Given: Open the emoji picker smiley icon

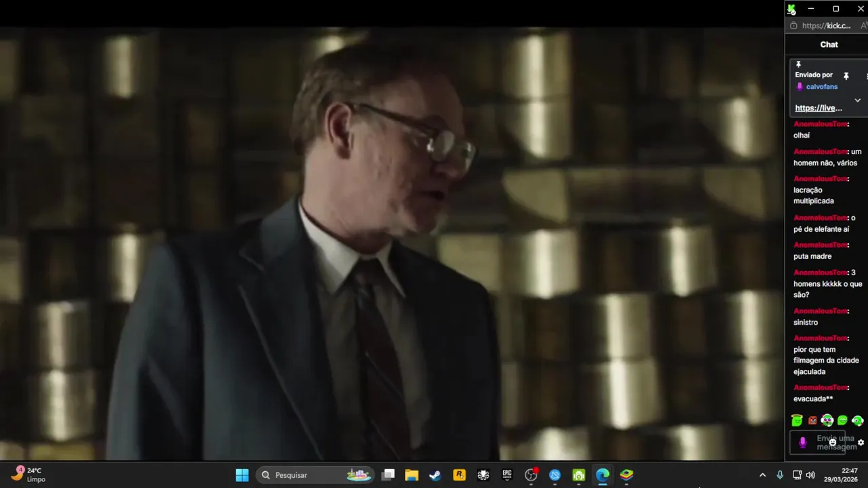Looking at the screenshot, I should point(833,443).
